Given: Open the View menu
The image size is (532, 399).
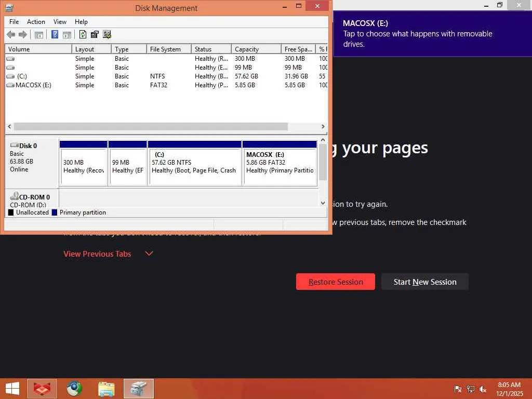Looking at the screenshot, I should [x=60, y=22].
